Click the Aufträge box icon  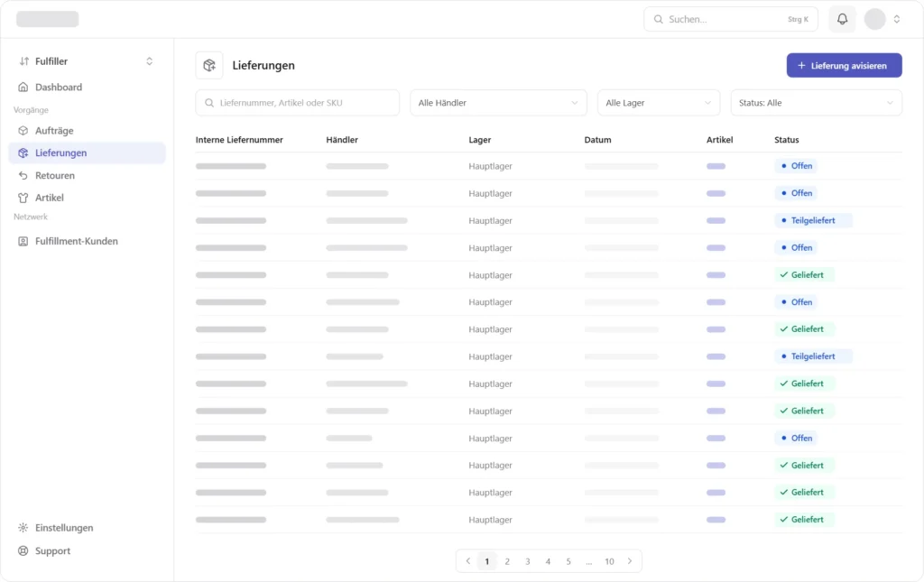(x=23, y=131)
